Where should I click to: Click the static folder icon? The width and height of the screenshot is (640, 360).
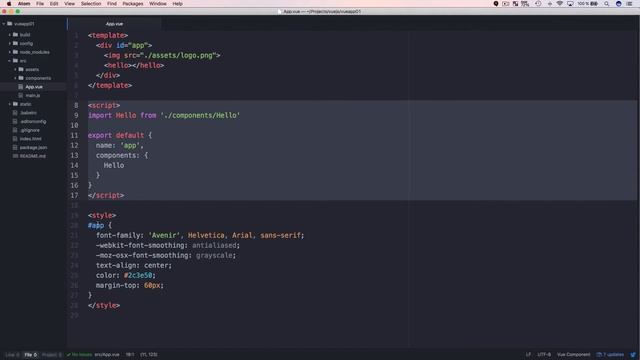(16, 104)
